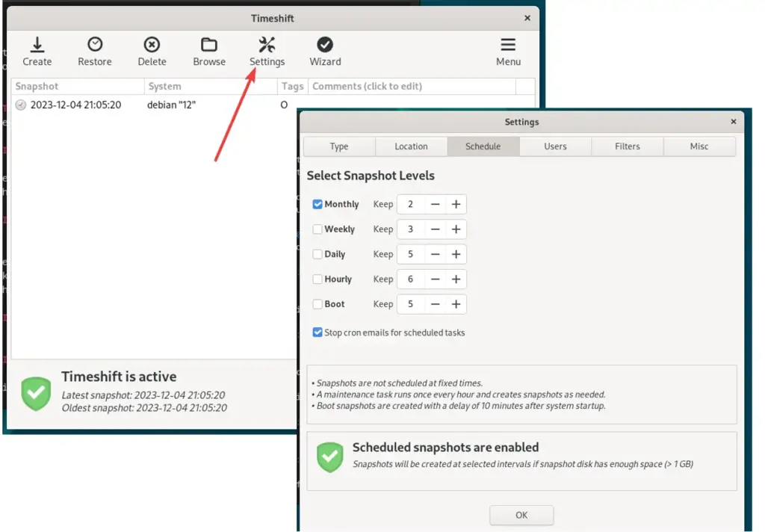Uncheck the Monthly snapshot level
Screen dimensions: 765x532
(x=317, y=204)
